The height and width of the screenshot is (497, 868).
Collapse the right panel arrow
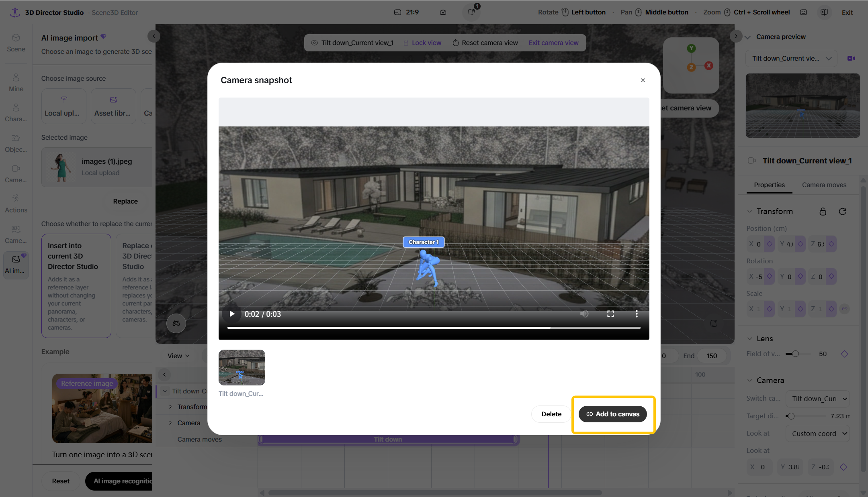[736, 36]
